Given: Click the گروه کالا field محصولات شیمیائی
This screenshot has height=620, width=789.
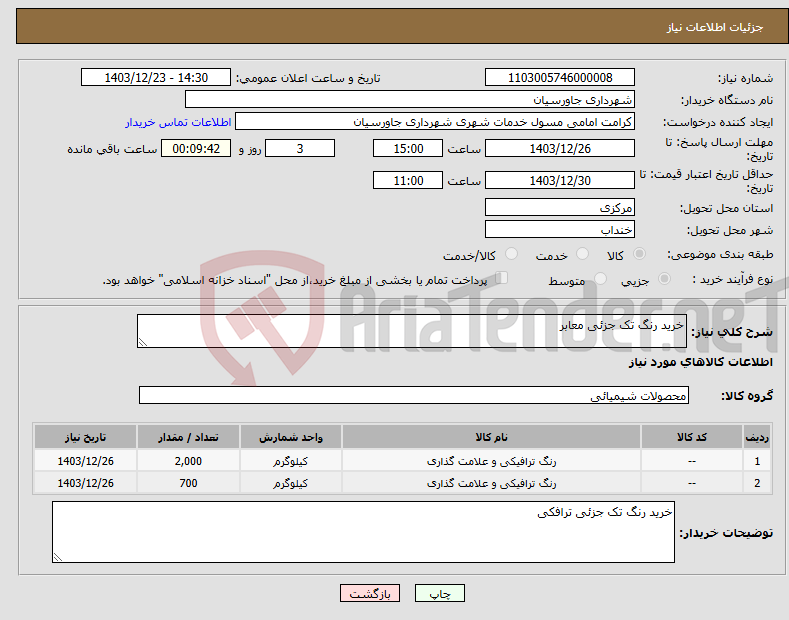Looking at the screenshot, I should pos(414,396).
